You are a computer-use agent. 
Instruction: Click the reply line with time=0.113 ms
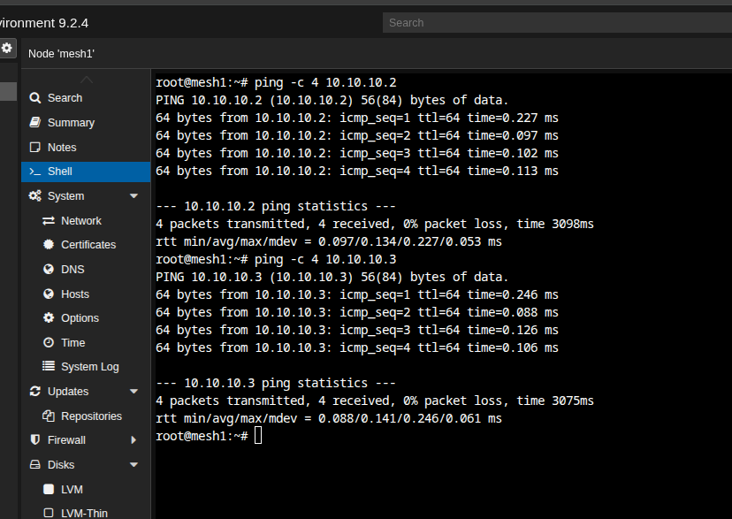click(357, 171)
